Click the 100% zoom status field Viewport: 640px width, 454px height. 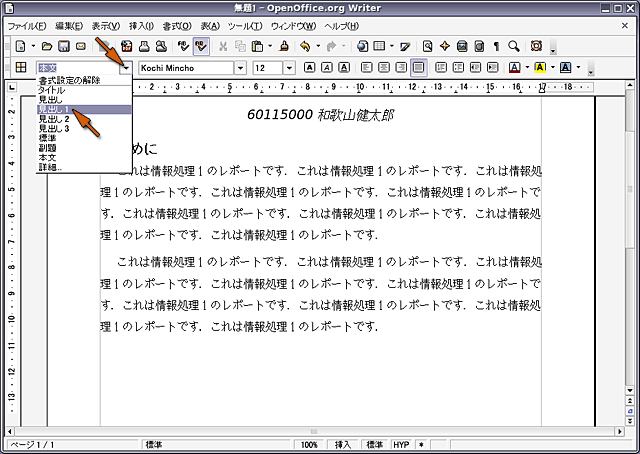pyautogui.click(x=309, y=445)
